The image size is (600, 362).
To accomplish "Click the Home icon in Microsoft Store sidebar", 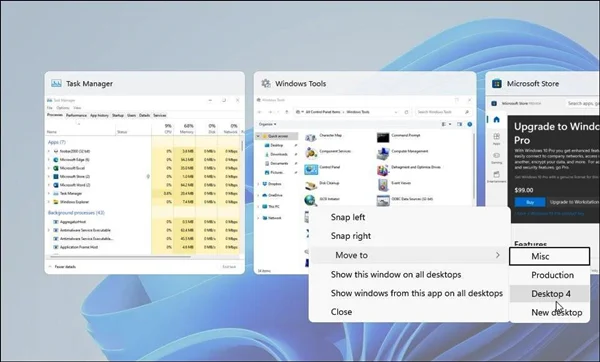I will coord(496,120).
